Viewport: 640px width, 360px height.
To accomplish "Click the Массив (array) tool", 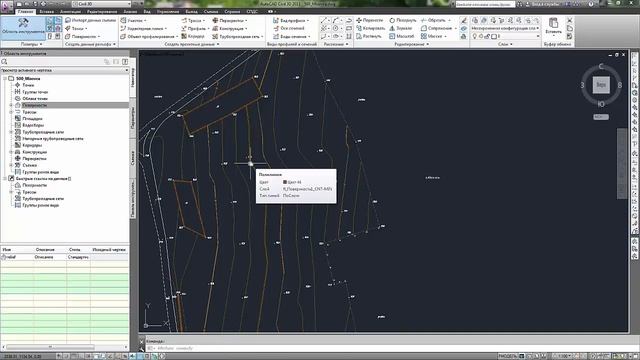I will pos(433,36).
